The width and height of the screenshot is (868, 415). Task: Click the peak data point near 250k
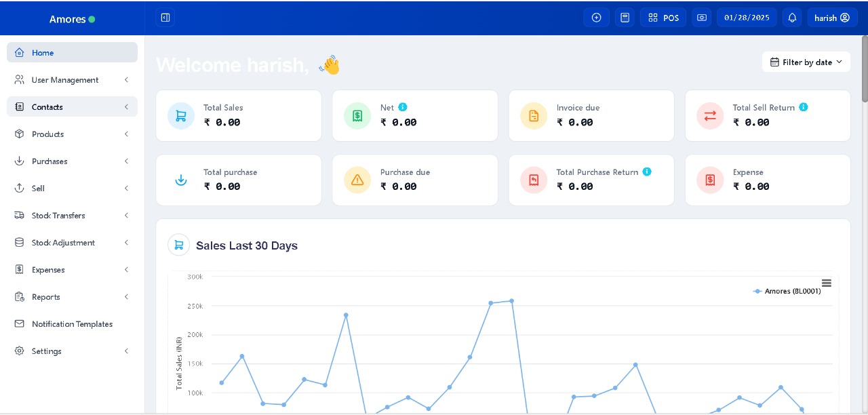[x=511, y=300]
